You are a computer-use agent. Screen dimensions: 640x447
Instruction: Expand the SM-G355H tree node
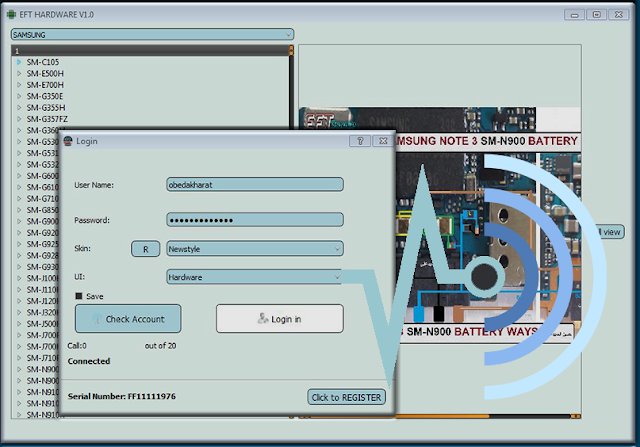tap(19, 108)
